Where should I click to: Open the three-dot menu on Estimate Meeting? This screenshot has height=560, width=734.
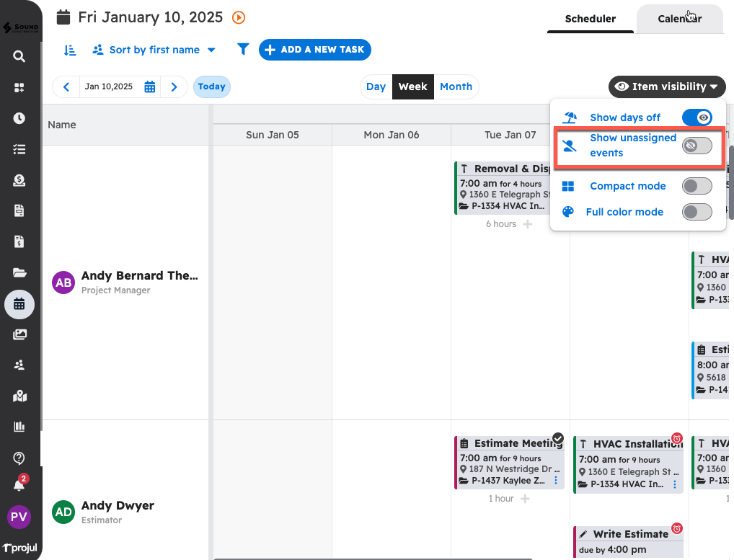tap(555, 480)
